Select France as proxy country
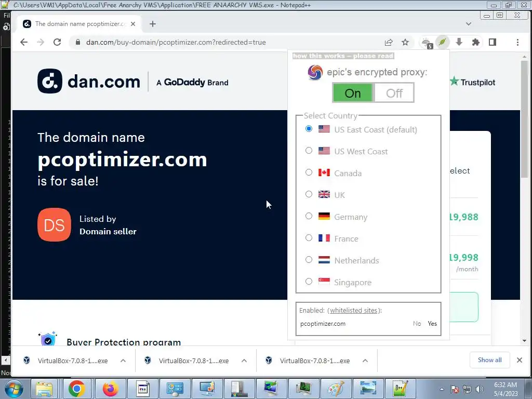This screenshot has width=532, height=399. click(x=309, y=238)
